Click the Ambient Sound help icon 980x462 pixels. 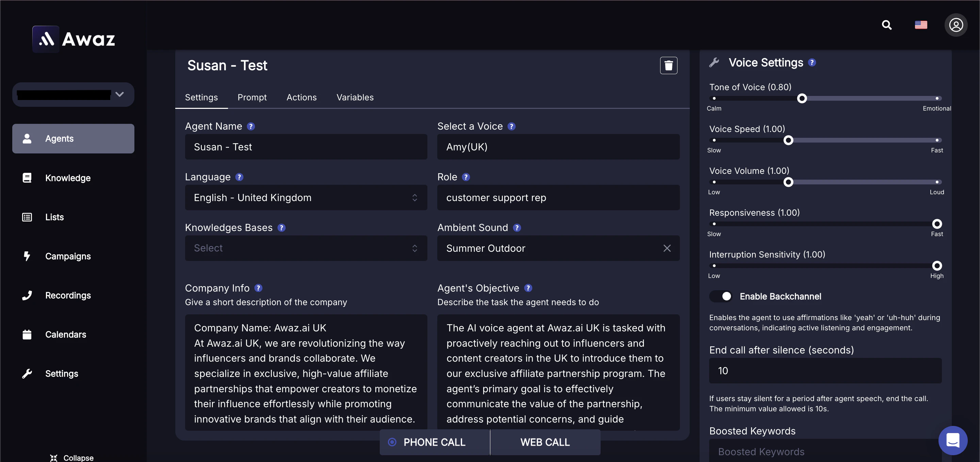pyautogui.click(x=517, y=227)
